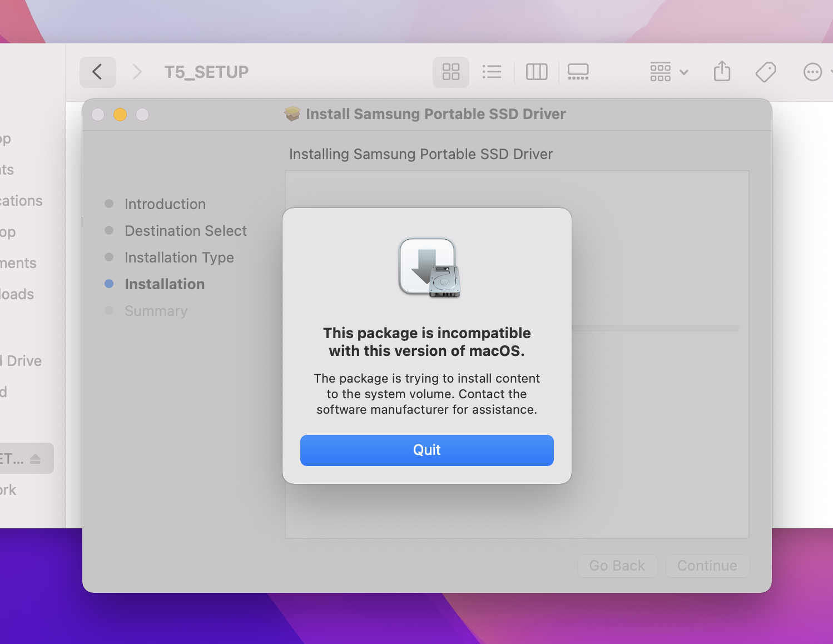Image resolution: width=833 pixels, height=644 pixels.
Task: Open the Finder more actions menu
Action: [x=812, y=72]
